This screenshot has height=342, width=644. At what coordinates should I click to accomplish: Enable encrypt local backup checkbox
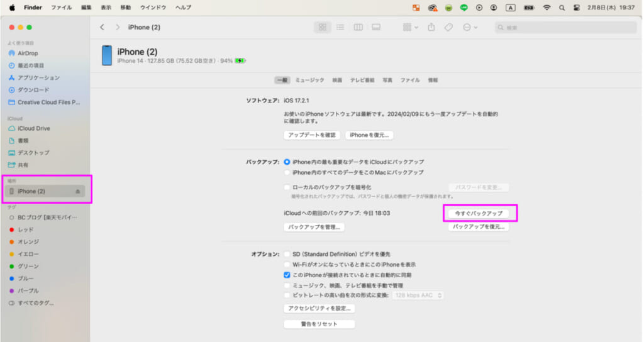287,187
